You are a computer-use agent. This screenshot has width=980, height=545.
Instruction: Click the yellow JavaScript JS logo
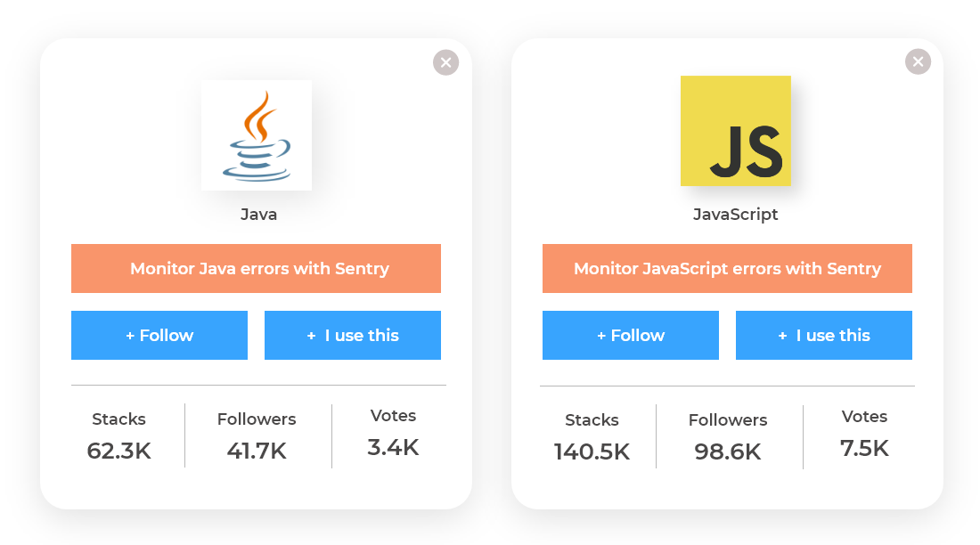coord(735,131)
